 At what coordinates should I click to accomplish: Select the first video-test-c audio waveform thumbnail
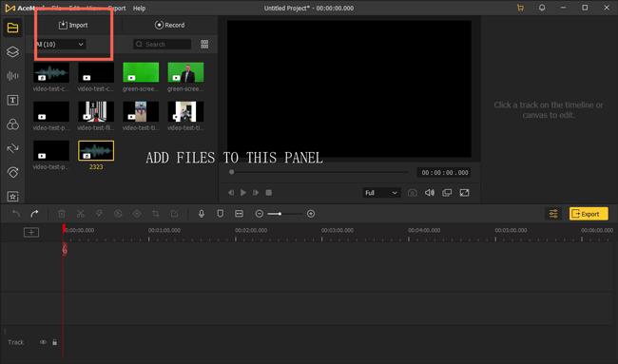(x=51, y=72)
